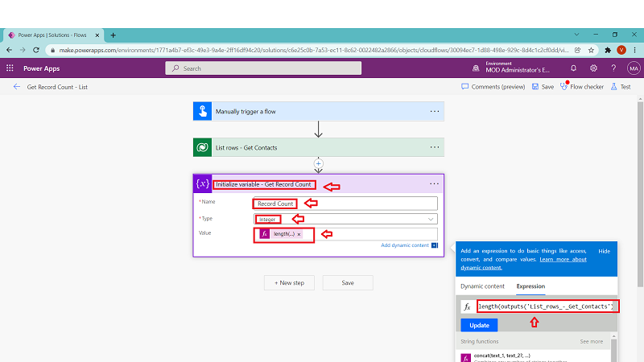Image resolution: width=644 pixels, height=362 pixels.
Task: Open the Manually trigger a flow ellipsis menu
Action: click(435, 111)
